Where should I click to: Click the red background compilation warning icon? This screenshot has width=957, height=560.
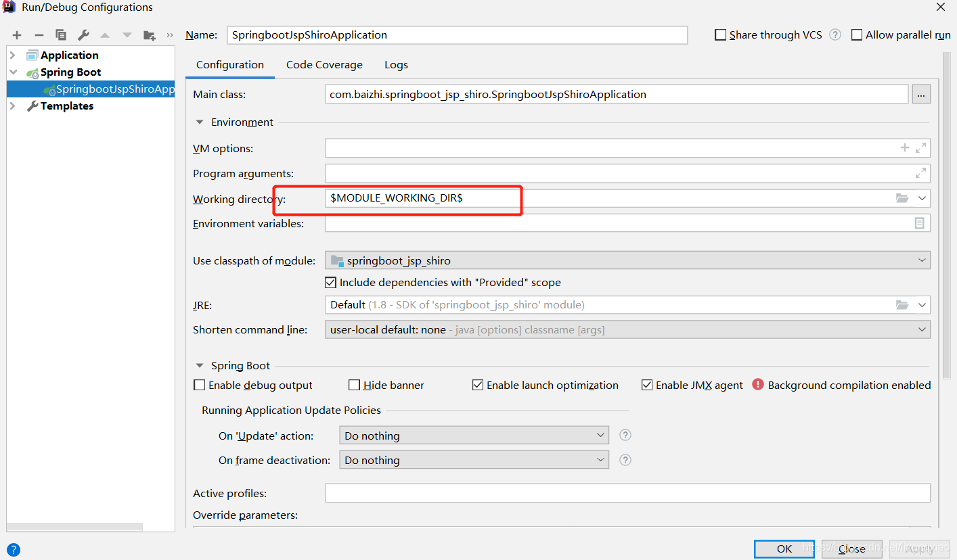(757, 385)
